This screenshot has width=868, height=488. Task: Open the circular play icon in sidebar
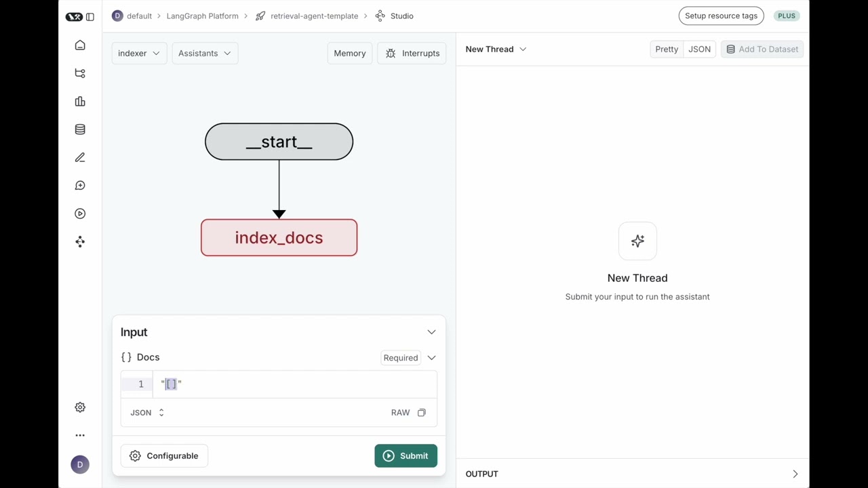point(80,213)
